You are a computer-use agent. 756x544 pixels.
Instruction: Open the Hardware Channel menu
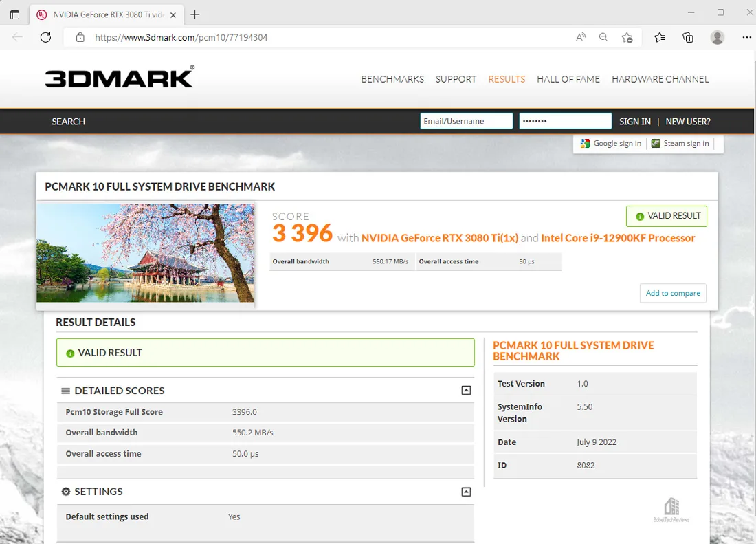[x=660, y=79]
